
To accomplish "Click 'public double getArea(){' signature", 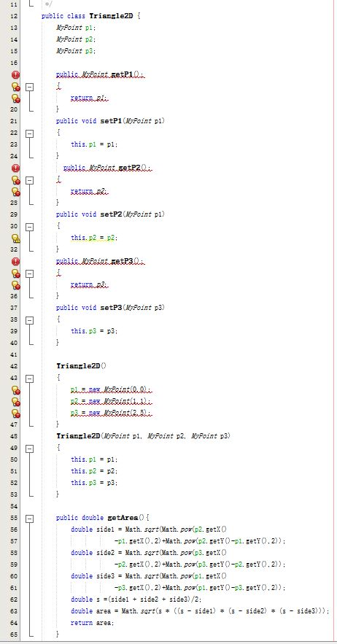I will tap(103, 518).
